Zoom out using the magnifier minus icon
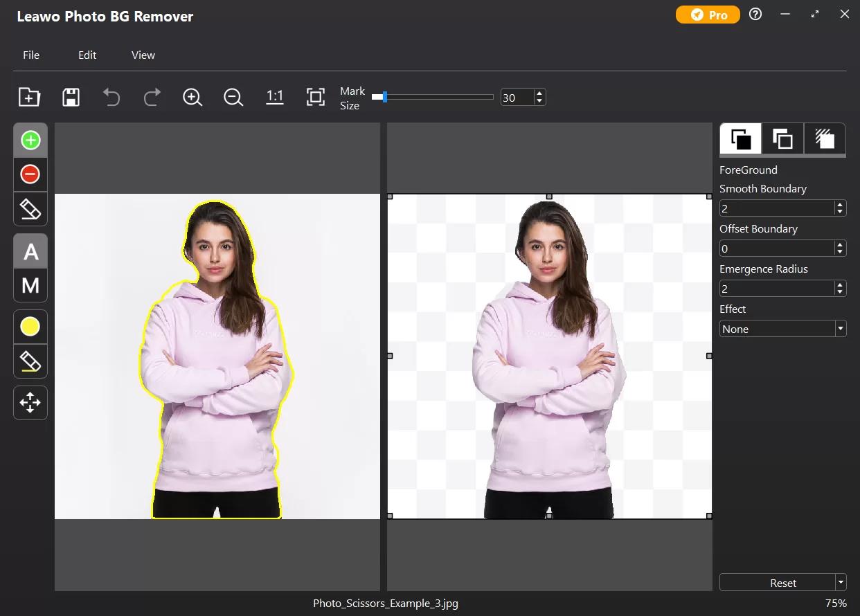The image size is (860, 616). (233, 98)
